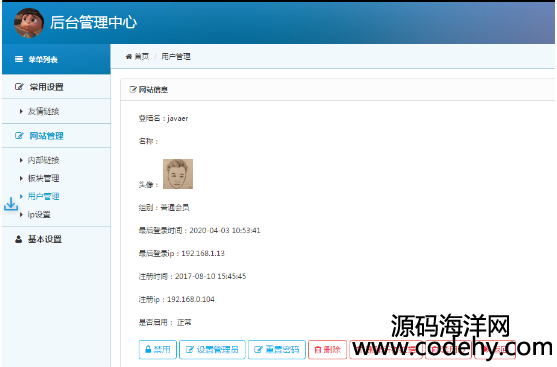Select 用户管理 in the sidebar
This screenshot has height=367, width=557.
[43, 196]
